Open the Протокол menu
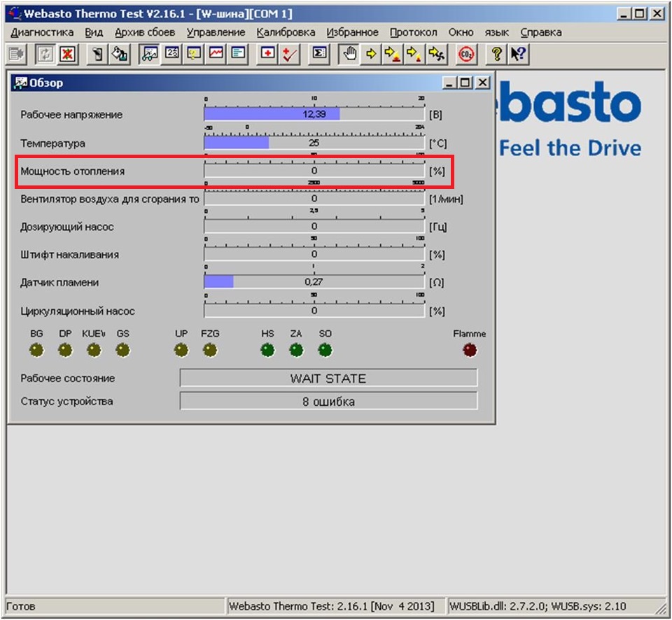 pyautogui.click(x=414, y=33)
